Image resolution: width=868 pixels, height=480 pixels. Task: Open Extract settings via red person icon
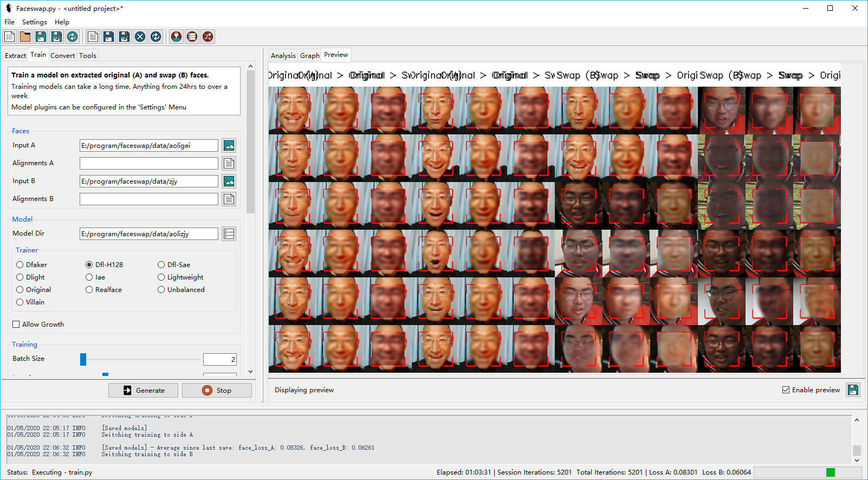176,36
